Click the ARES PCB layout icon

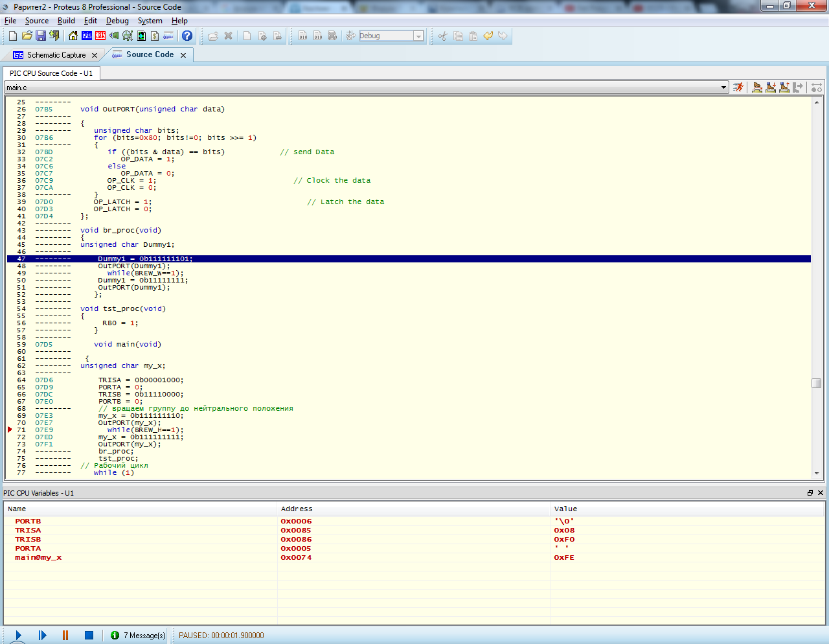[100, 36]
